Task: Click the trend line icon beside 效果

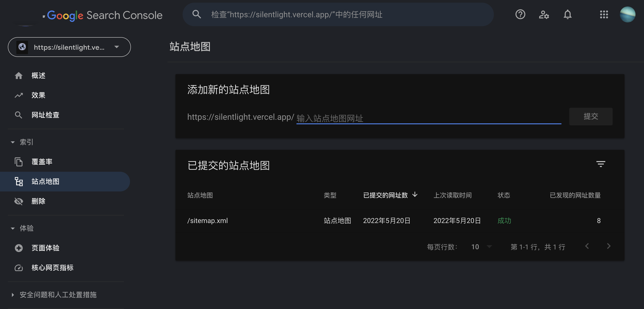Action: coord(19,95)
